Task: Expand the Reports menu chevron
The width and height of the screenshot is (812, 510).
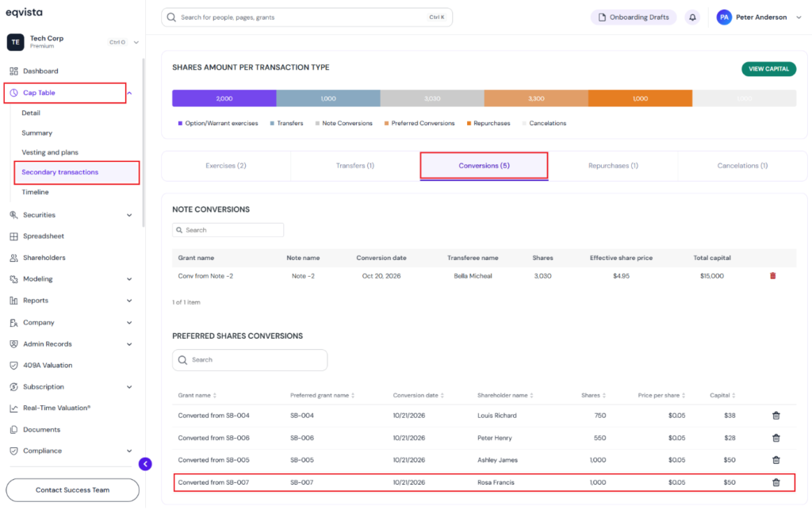Action: tap(129, 301)
